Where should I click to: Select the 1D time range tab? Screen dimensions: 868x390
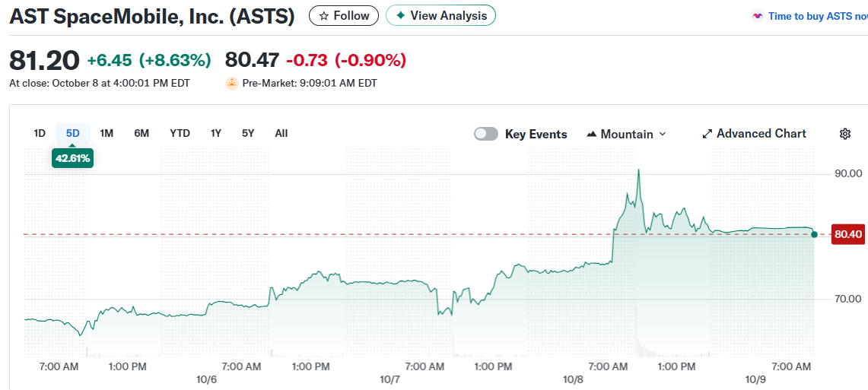[x=40, y=133]
